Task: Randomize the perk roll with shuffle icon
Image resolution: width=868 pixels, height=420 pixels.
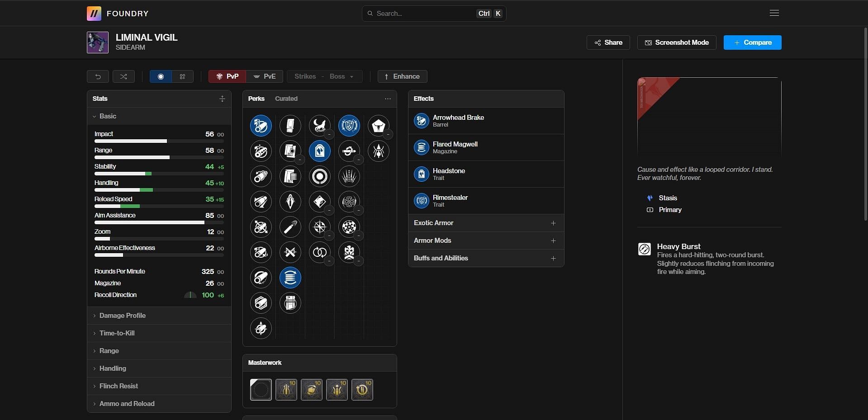Action: 123,76
